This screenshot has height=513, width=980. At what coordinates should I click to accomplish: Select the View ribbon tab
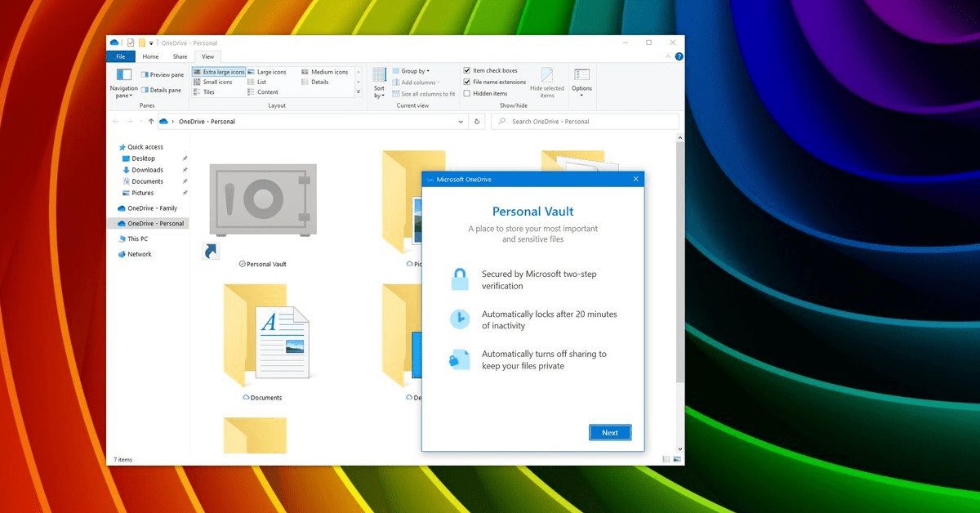[x=207, y=56]
